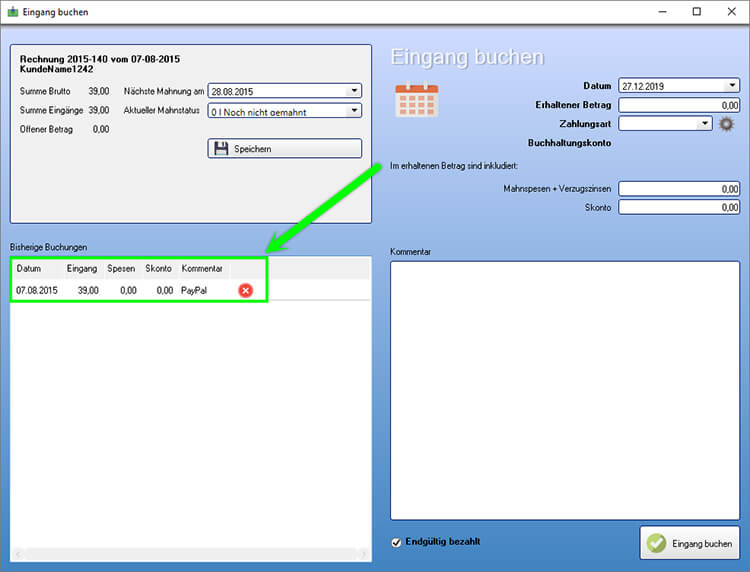750x572 pixels.
Task: Maximize the Eingang buchen window
Action: 696,12
